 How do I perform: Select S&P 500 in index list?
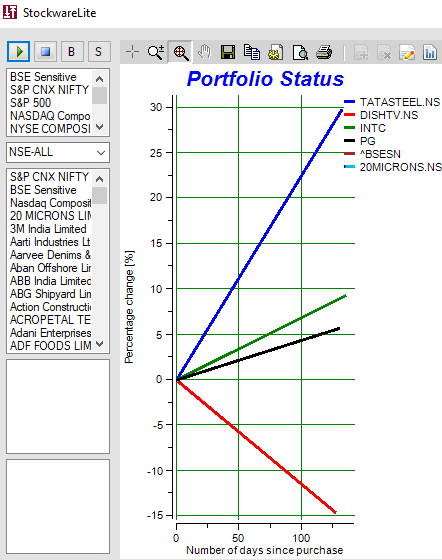pyautogui.click(x=30, y=103)
